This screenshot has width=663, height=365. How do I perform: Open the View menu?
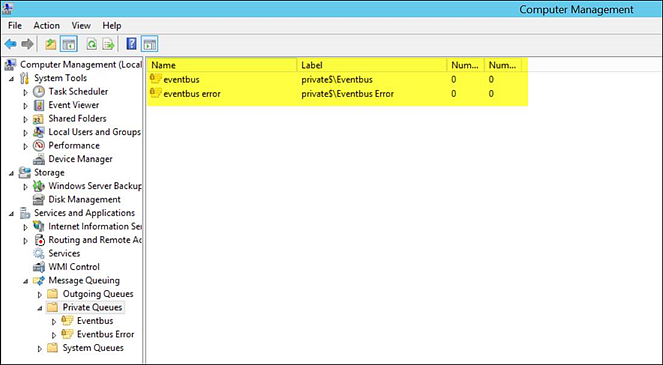pos(81,25)
